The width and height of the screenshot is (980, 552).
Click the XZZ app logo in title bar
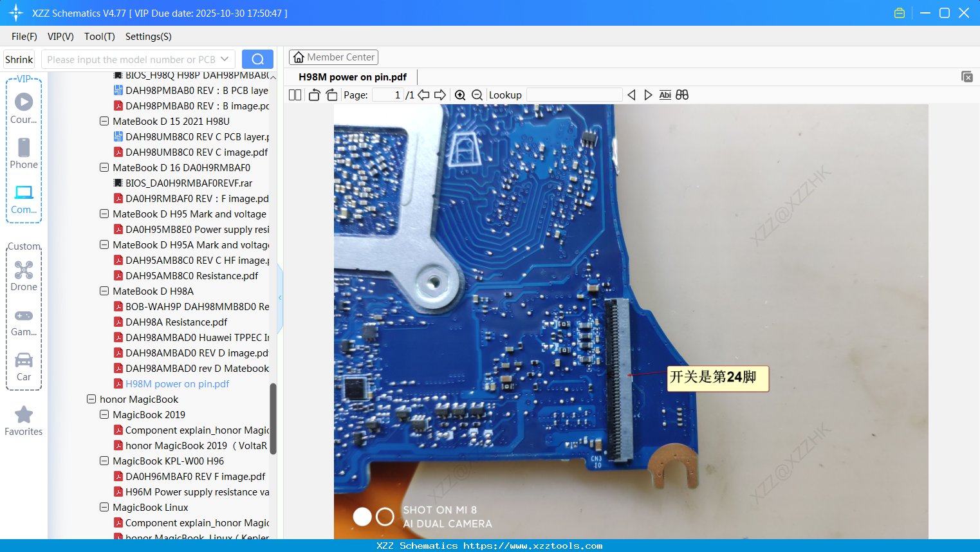[x=16, y=13]
